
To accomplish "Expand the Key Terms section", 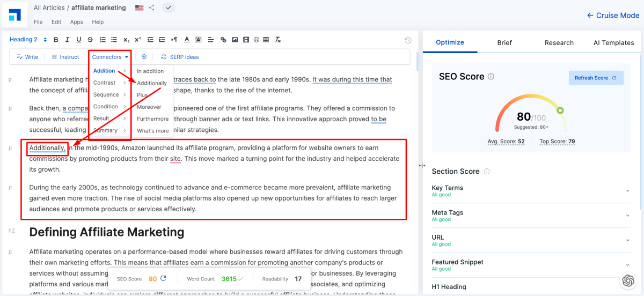I will [628, 191].
